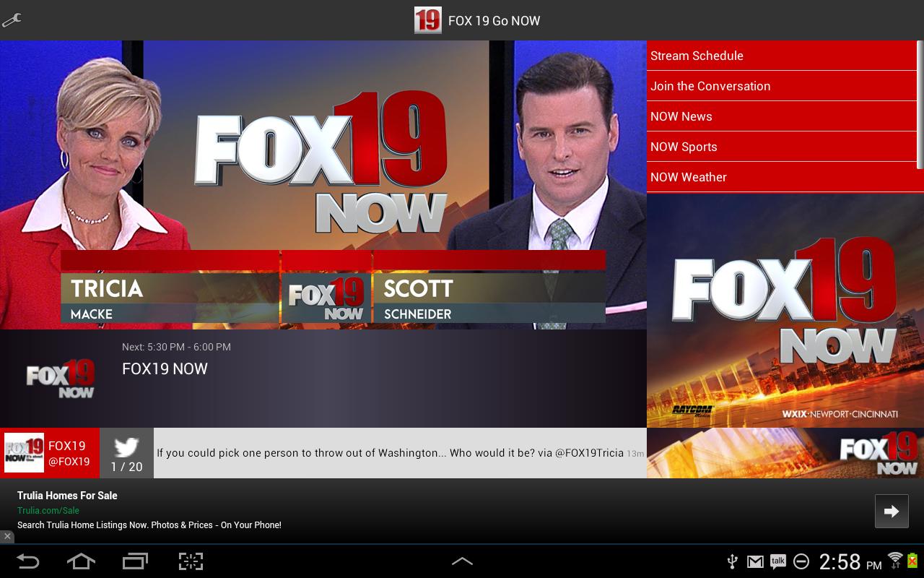Open the Talk notification icon
Image resolution: width=924 pixels, height=578 pixels.
pos(778,561)
